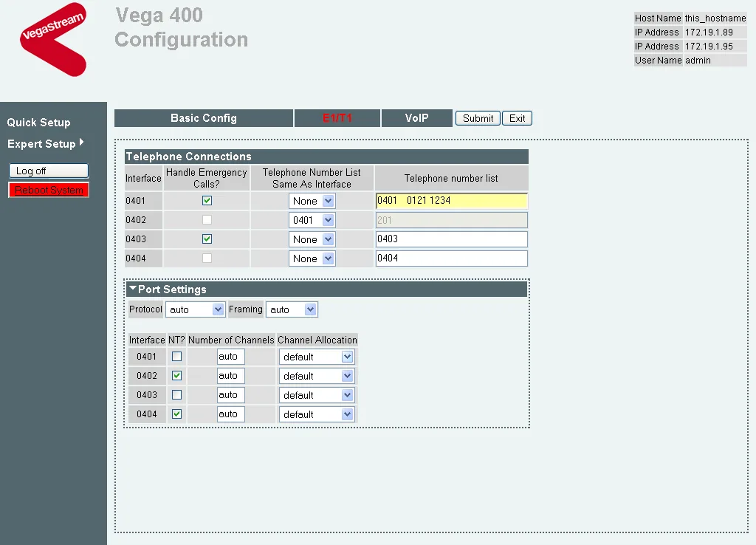This screenshot has height=545, width=756.
Task: Click the Telephone Connections header
Action: (x=326, y=157)
